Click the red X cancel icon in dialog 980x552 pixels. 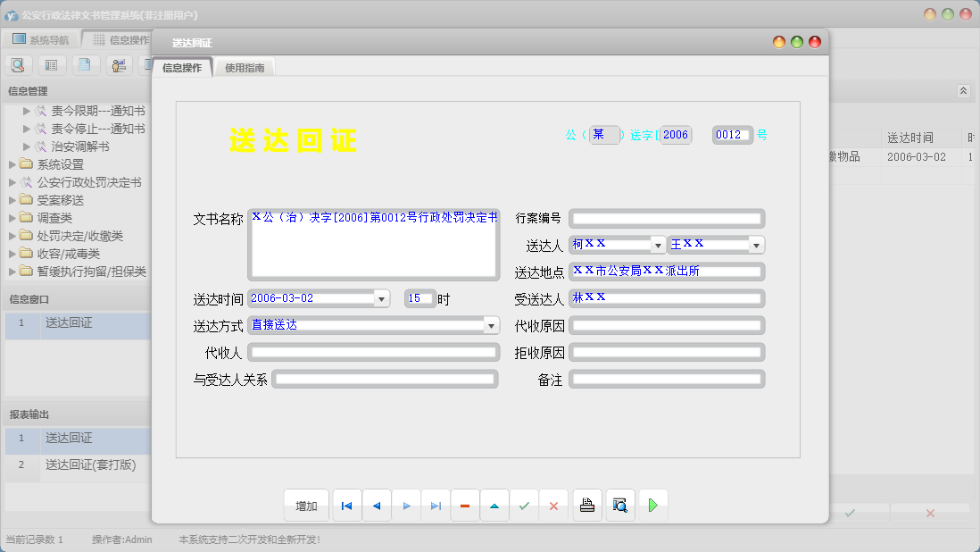pos(553,506)
